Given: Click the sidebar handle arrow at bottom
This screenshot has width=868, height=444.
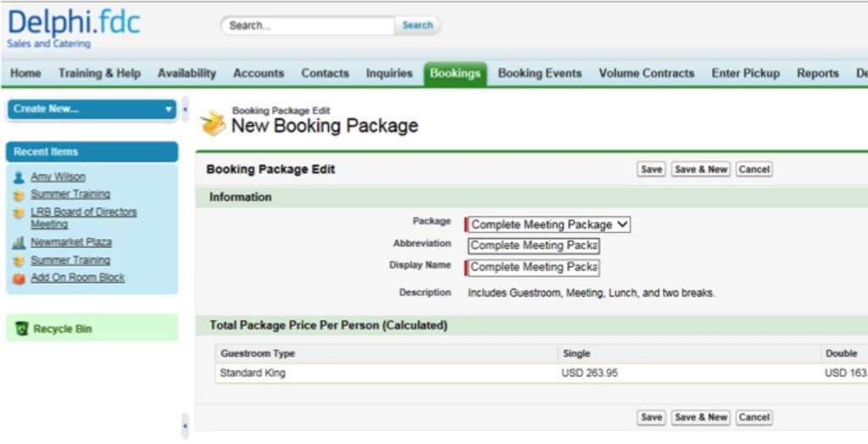Looking at the screenshot, I should [185, 425].
